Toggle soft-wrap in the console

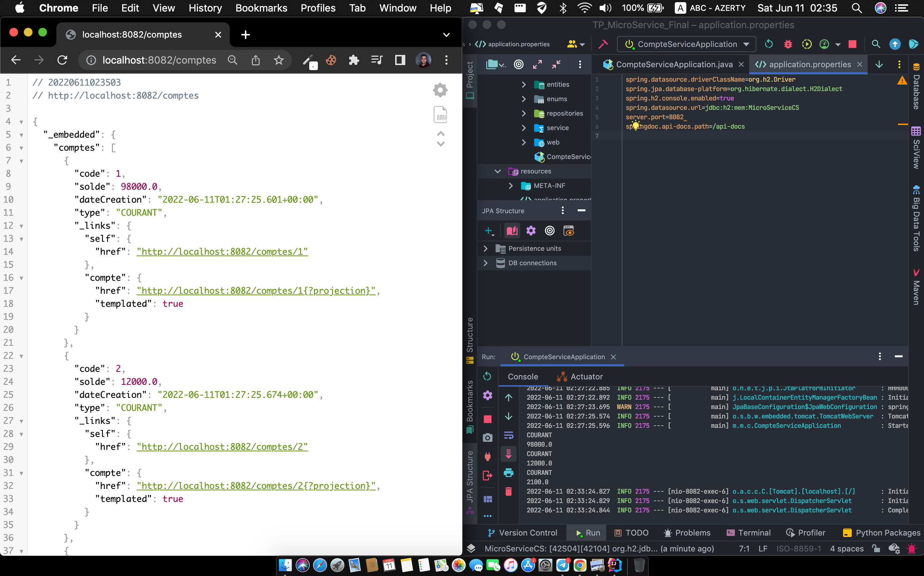508,435
